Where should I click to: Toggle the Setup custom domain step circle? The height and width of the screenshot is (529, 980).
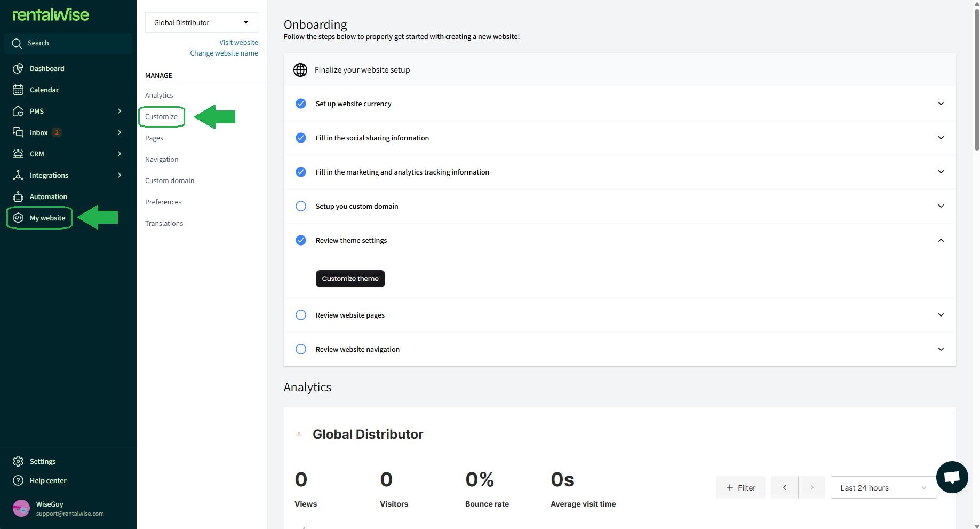pos(301,206)
